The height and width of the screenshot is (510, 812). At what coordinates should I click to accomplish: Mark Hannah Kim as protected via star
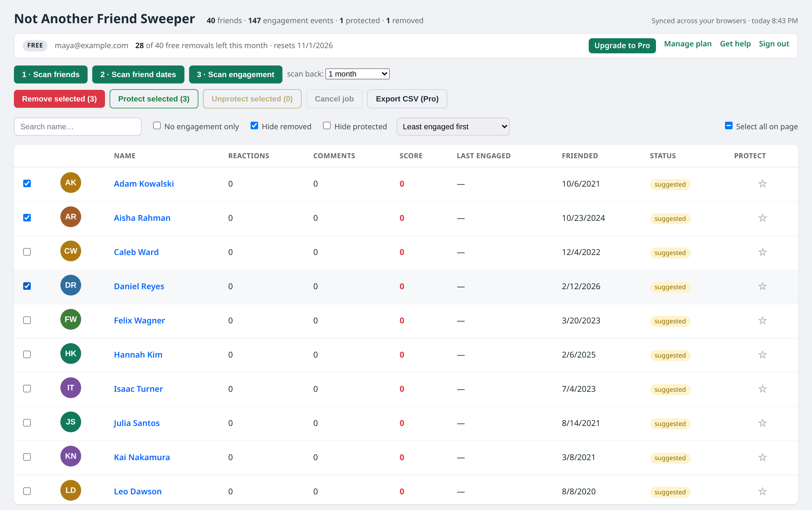[x=762, y=355]
